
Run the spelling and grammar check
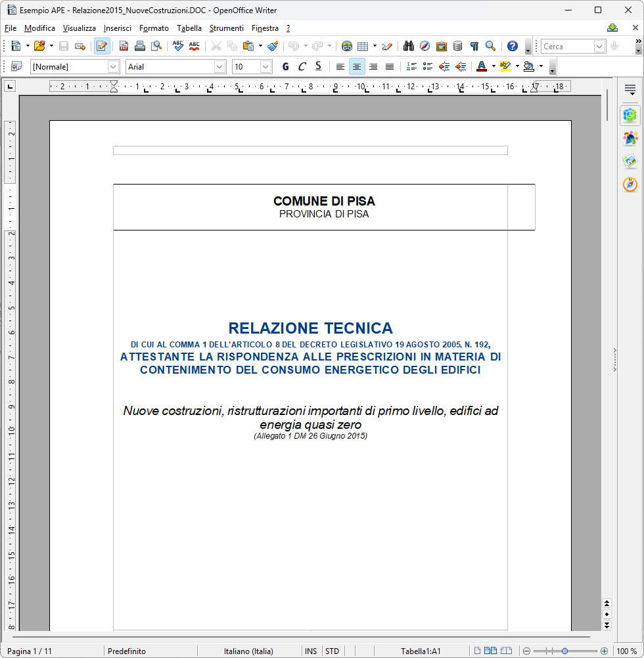point(178,46)
